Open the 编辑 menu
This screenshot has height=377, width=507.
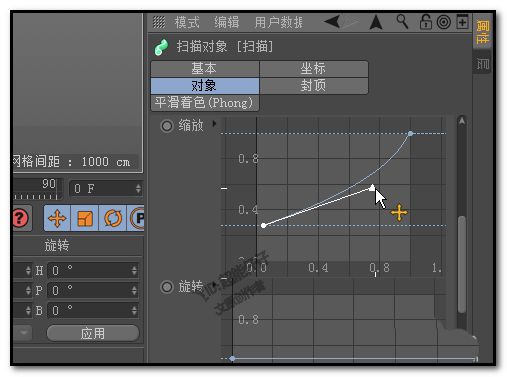227,22
